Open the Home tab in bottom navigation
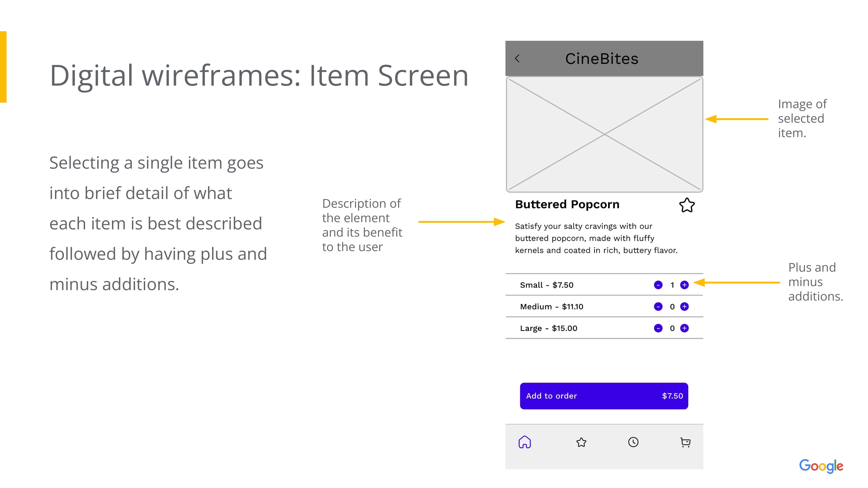The height and width of the screenshot is (488, 868). [x=524, y=442]
